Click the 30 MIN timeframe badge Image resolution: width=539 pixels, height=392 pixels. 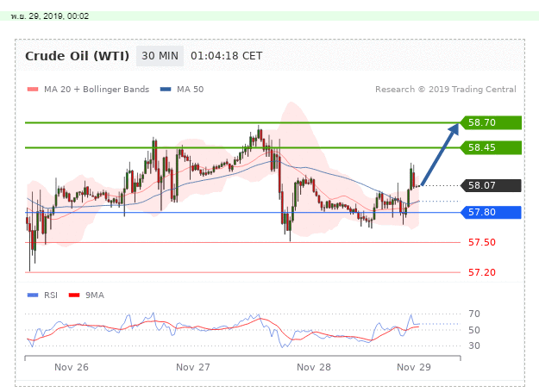click(160, 56)
